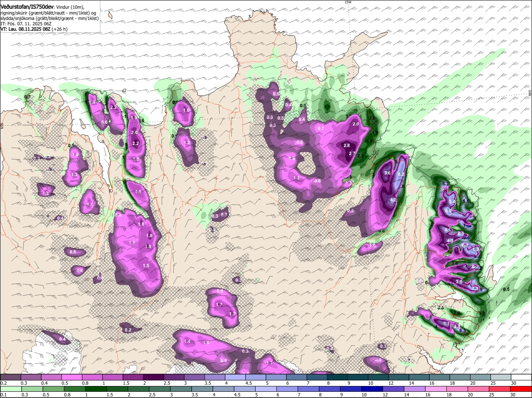Image resolution: width=532 pixels, height=398 pixels.
Task: Click the 0.2 value on the map itself
Action: click(128, 330)
